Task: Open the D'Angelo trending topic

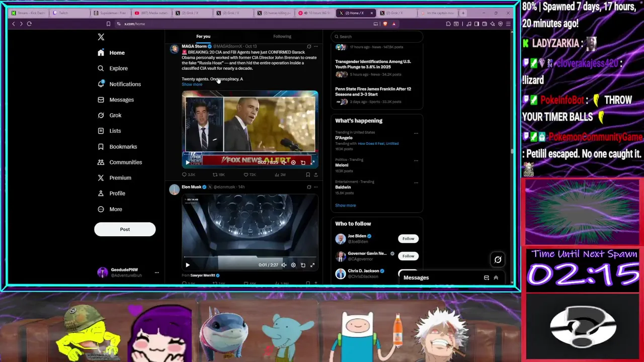Action: point(344,138)
